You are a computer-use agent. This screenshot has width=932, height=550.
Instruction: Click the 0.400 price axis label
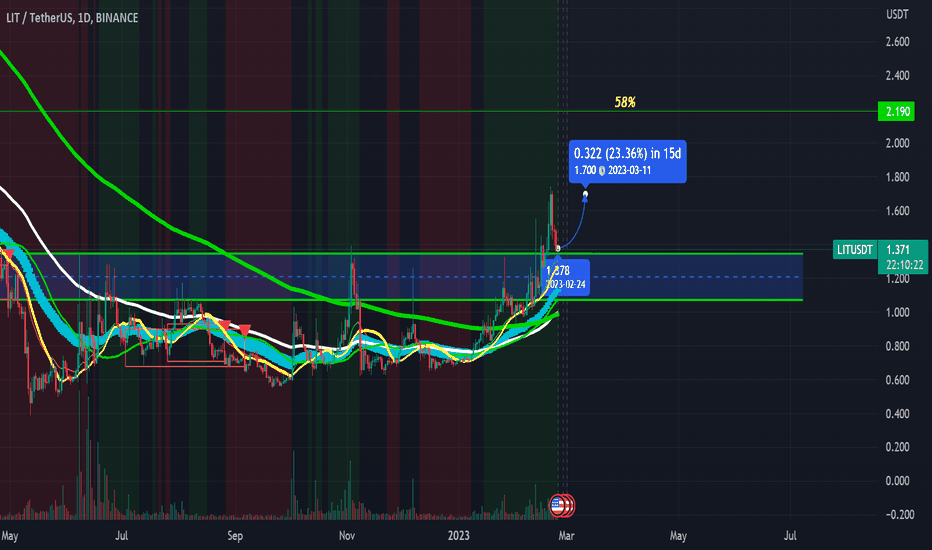(x=898, y=414)
